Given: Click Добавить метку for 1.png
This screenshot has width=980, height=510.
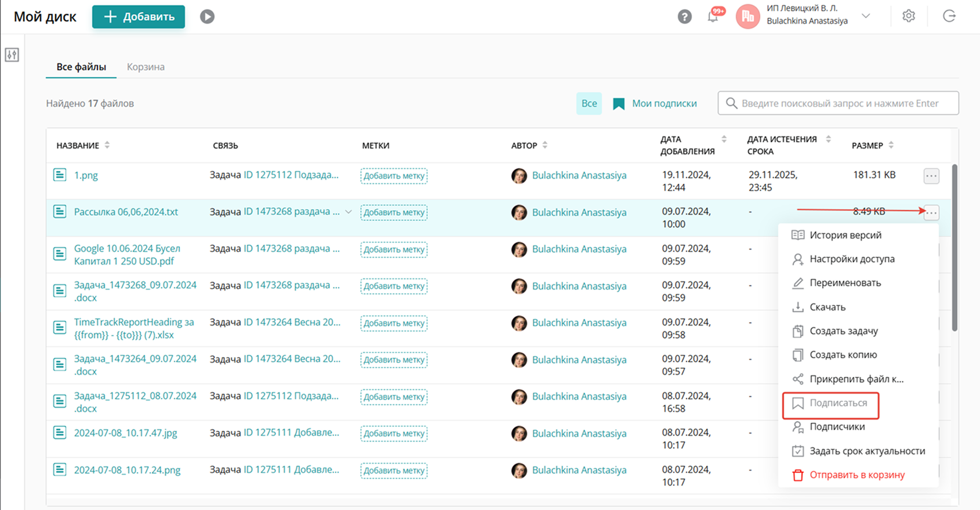Looking at the screenshot, I should coord(394,176).
